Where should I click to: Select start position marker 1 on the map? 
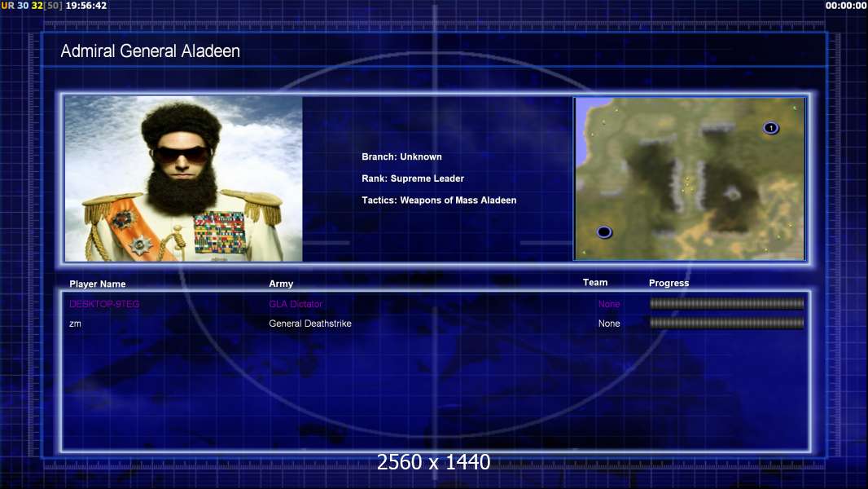pos(770,129)
